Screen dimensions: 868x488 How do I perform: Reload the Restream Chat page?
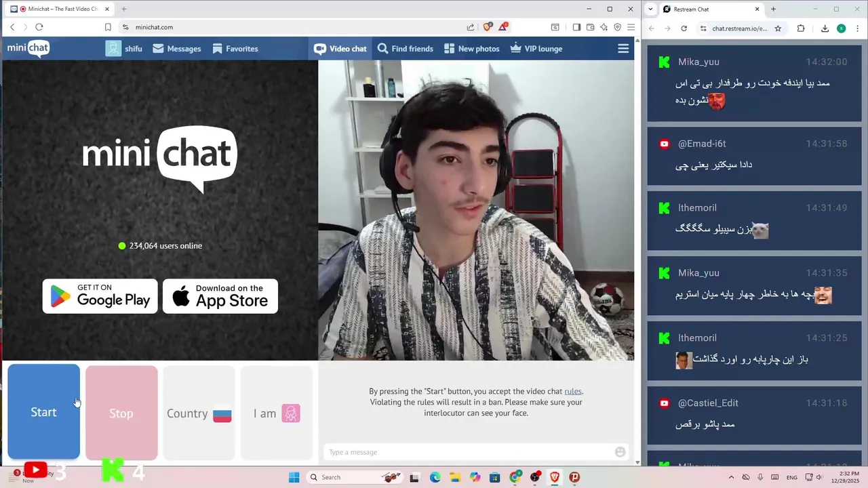pyautogui.click(x=684, y=28)
